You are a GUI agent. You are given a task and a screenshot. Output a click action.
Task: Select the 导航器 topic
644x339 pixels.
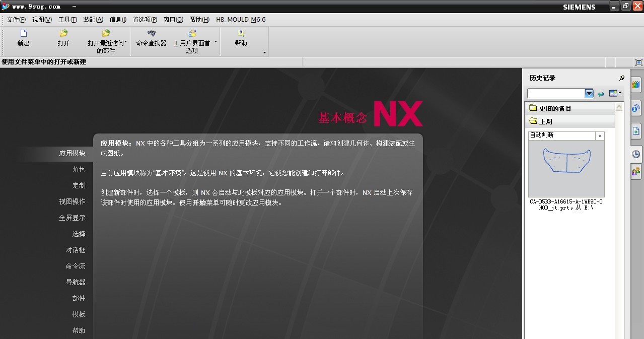(x=76, y=282)
